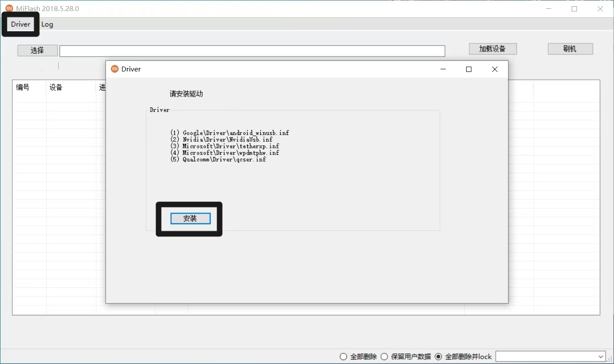Click the 编号 column header
This screenshot has width=614, height=364.
click(x=23, y=87)
